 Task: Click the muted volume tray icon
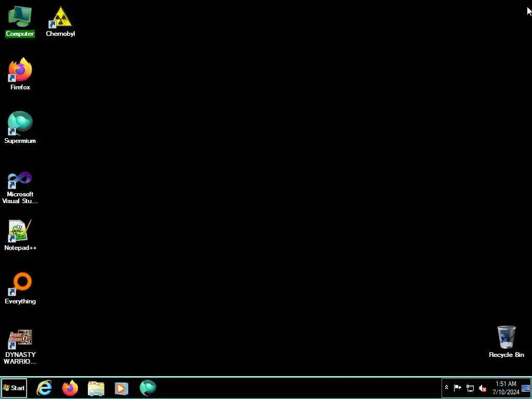(x=482, y=388)
